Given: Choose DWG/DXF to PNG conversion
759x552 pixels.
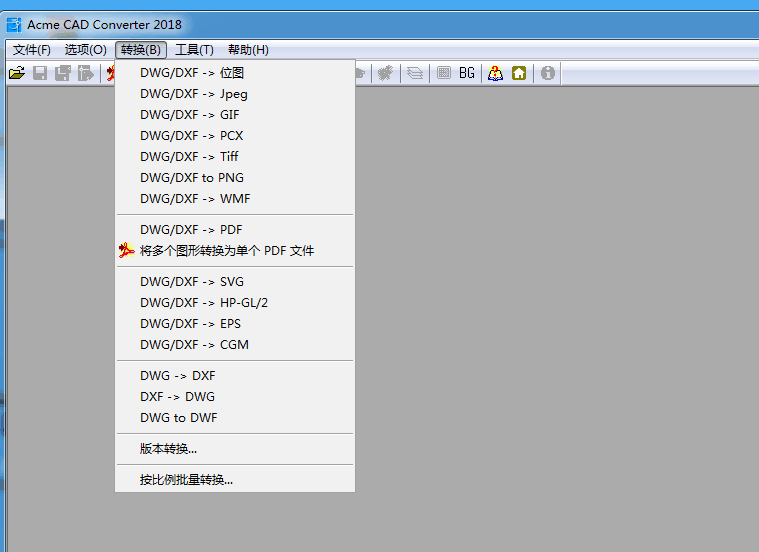Looking at the screenshot, I should 235,178.
